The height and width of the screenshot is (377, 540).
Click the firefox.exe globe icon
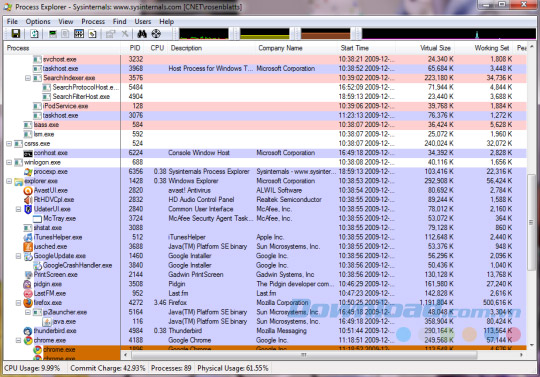28,303
